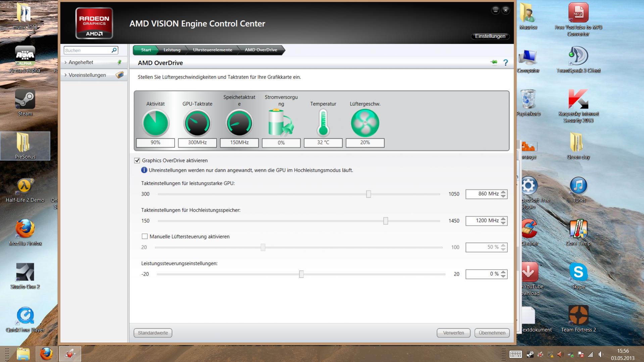The height and width of the screenshot is (362, 644).
Task: Select the PreSonus folder on desktop
Action: tap(25, 146)
